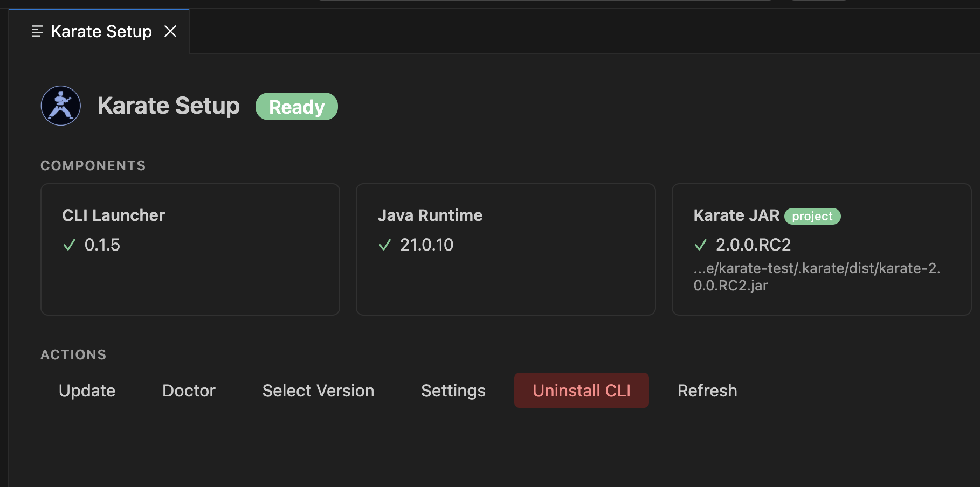
Task: Click the green check next to 2.0.0.RC2
Action: pos(700,245)
